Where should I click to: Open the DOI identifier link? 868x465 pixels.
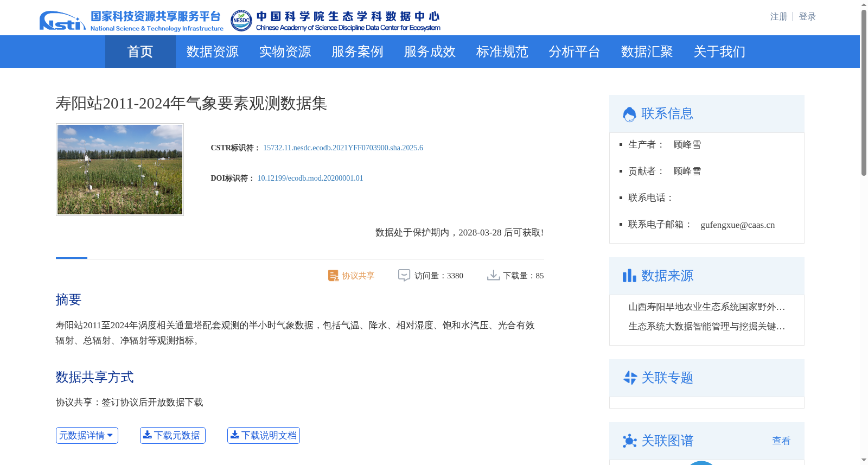[310, 178]
